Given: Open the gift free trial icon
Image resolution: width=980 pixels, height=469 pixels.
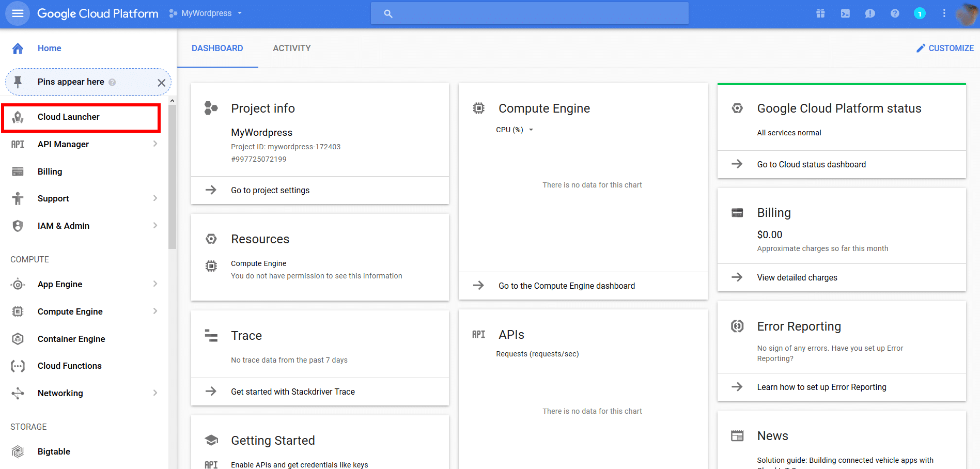Looking at the screenshot, I should coord(820,13).
